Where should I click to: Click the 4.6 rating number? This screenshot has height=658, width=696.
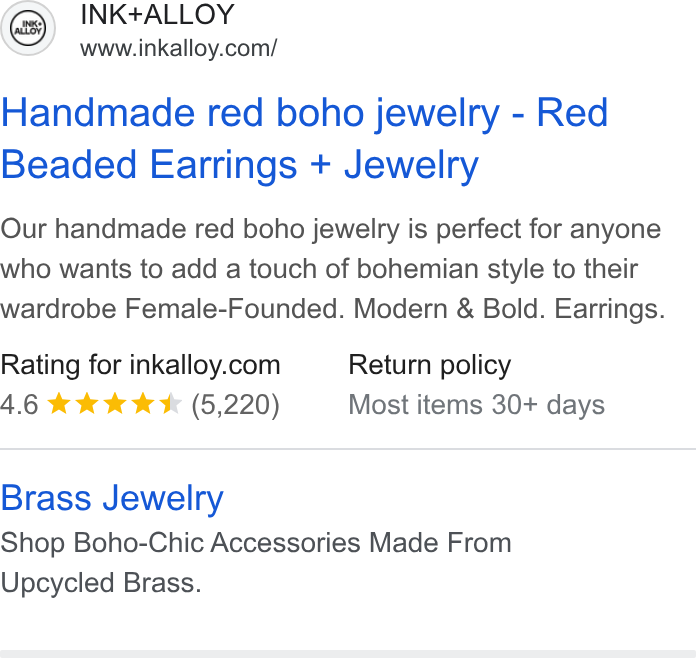[20, 404]
